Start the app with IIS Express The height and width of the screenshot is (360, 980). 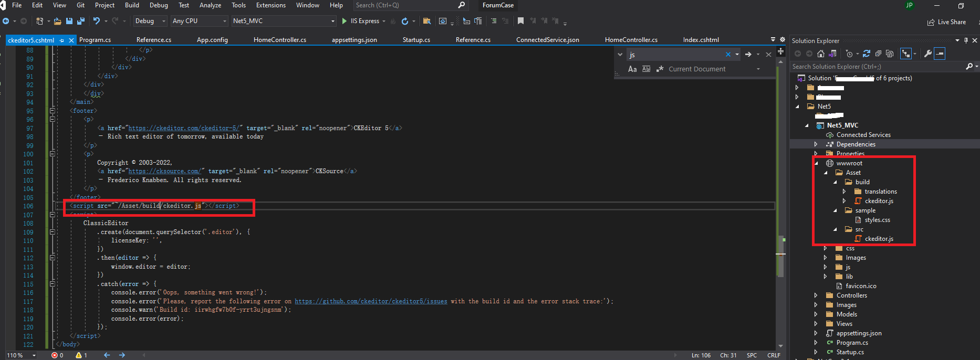pyautogui.click(x=361, y=21)
